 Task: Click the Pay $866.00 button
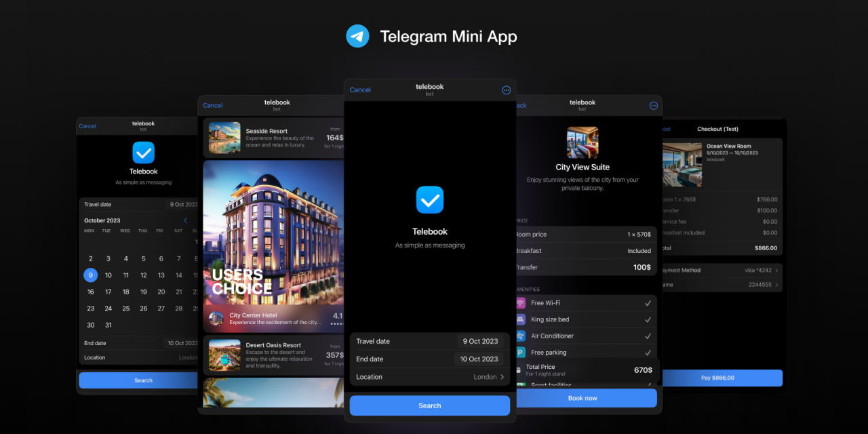click(722, 378)
